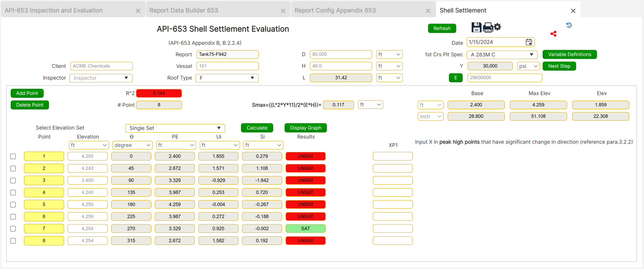Click the printer icon
This screenshot has height=269, width=644.
click(x=488, y=28)
